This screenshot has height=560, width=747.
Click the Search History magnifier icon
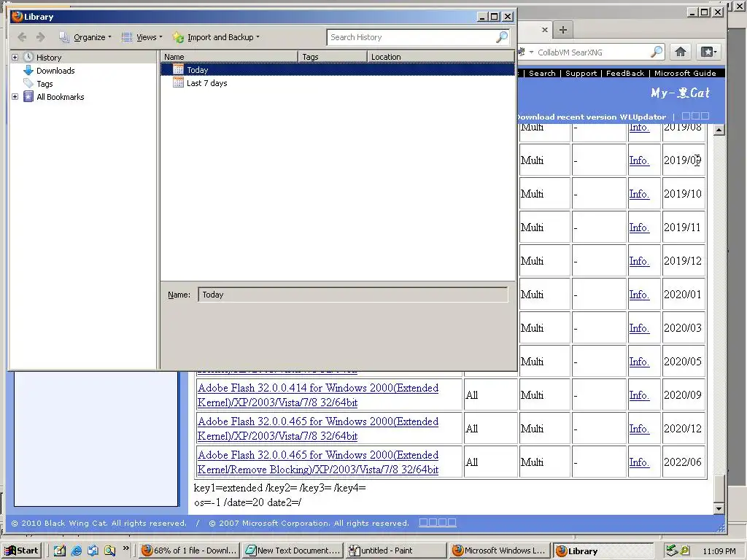pyautogui.click(x=502, y=37)
